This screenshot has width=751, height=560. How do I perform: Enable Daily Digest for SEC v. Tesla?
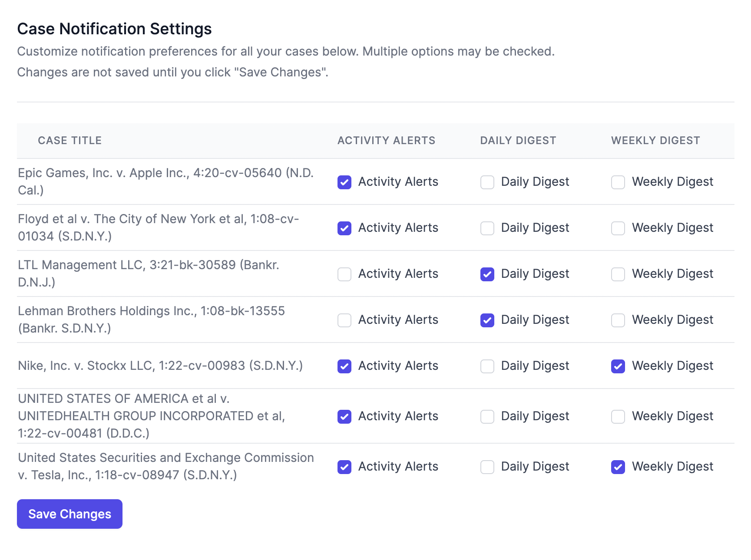[487, 467]
